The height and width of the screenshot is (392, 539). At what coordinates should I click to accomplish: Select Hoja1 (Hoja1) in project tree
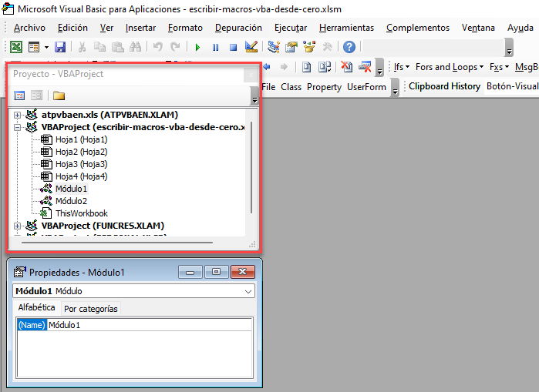pyautogui.click(x=82, y=139)
